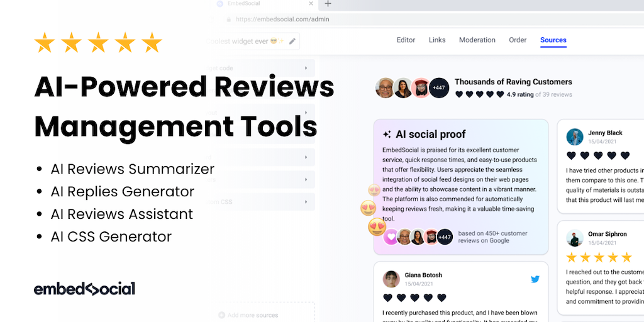This screenshot has height=322, width=644.
Task: Click the pink heart circle in AI card
Action: click(x=391, y=237)
